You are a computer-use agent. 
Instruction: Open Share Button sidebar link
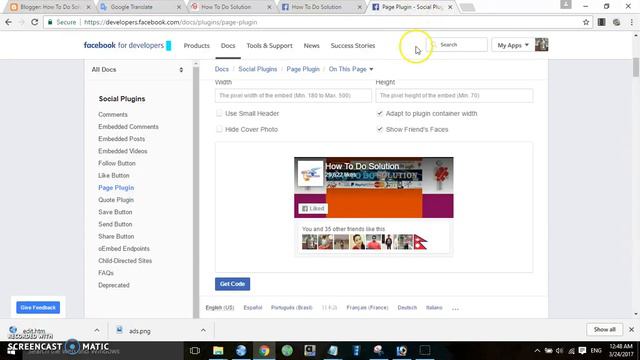click(116, 237)
